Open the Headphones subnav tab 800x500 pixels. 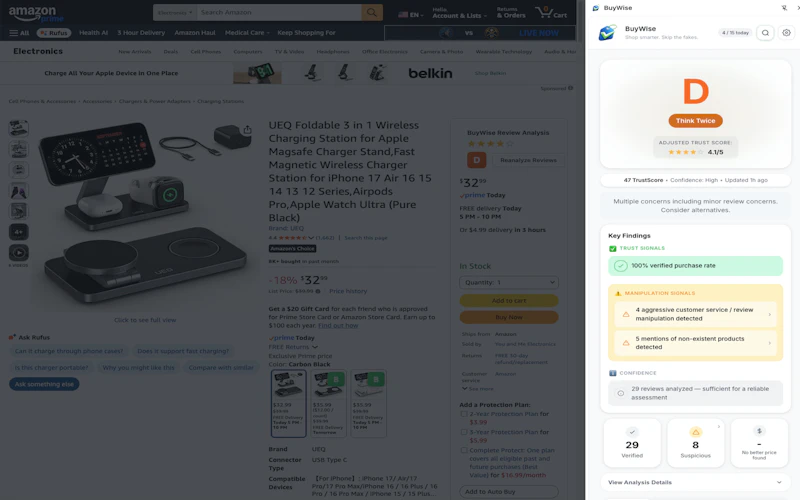click(x=333, y=52)
